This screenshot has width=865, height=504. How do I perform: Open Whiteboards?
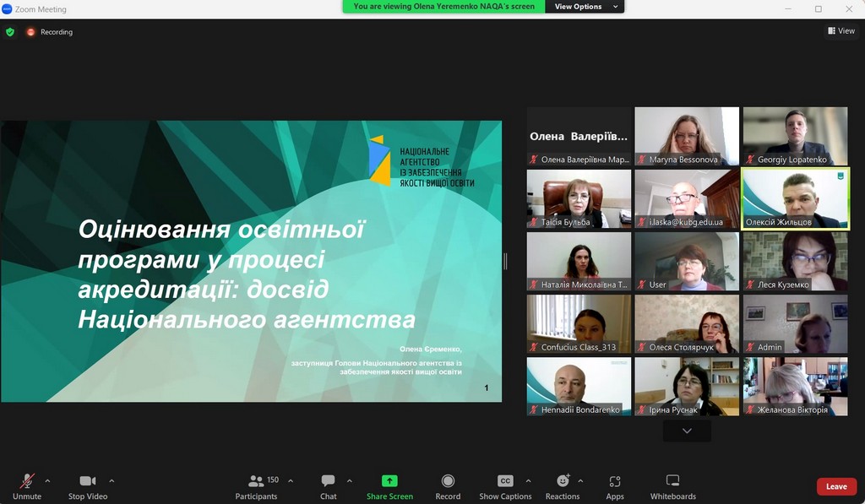pos(672,485)
